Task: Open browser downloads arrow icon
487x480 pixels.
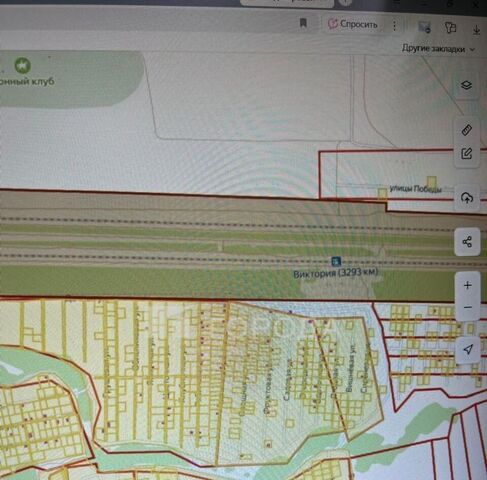Action: pos(476,29)
